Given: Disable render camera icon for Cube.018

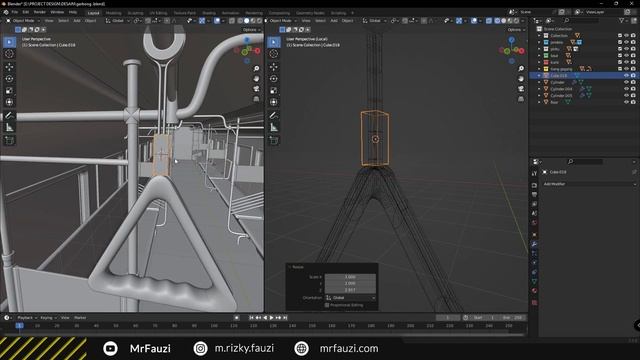Looking at the screenshot, I should (633, 76).
